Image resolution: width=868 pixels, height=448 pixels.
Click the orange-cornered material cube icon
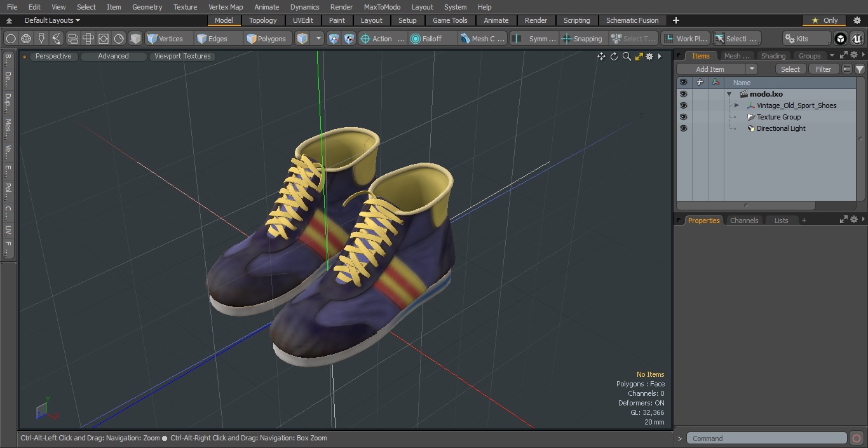click(x=302, y=39)
